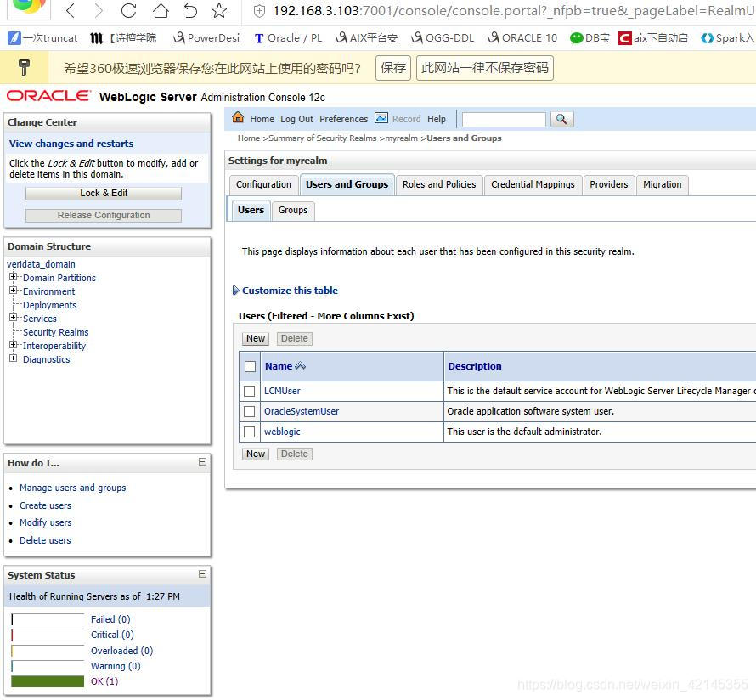756x700 pixels.
Task: Select the Users and Groups tab
Action: point(347,184)
